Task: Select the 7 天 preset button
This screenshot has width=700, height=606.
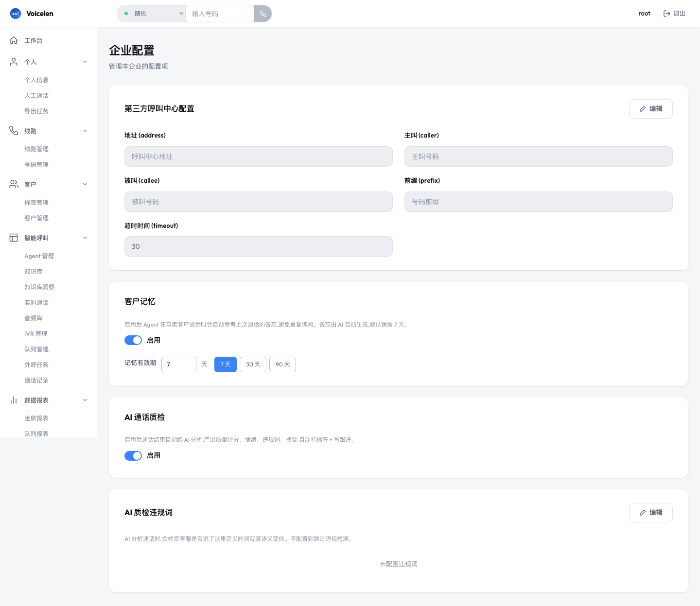Action: tap(226, 364)
